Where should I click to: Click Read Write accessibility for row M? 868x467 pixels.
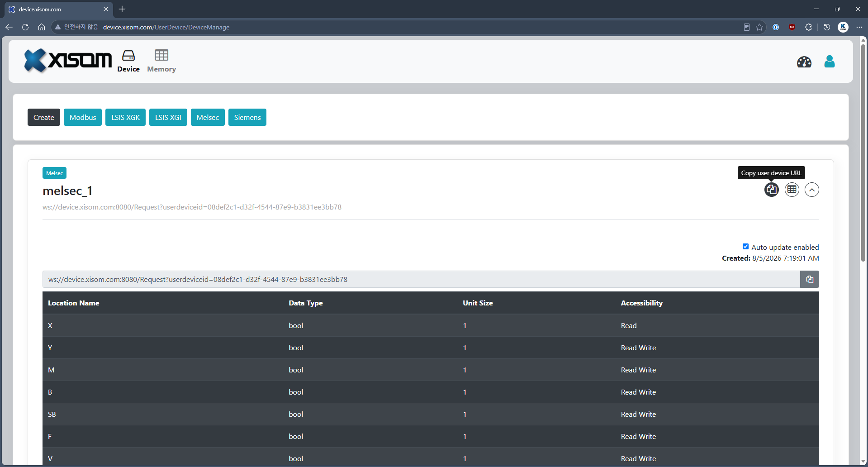tap(638, 370)
